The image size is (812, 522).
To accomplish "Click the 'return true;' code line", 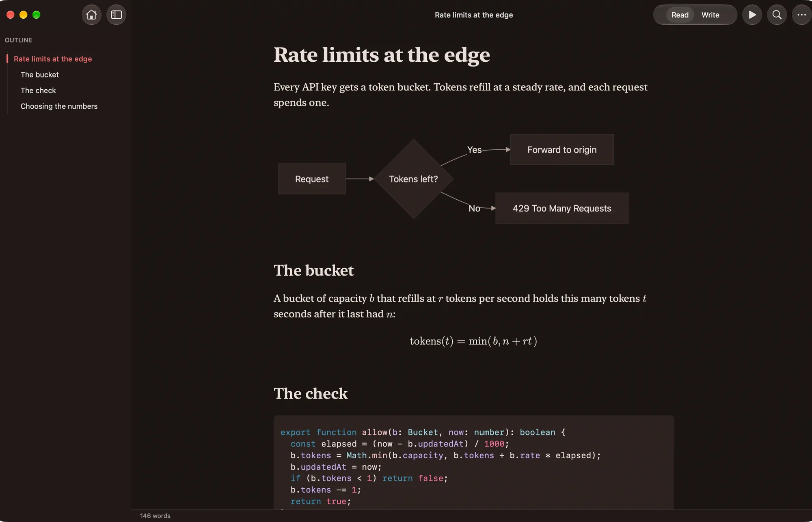I will (x=321, y=501).
